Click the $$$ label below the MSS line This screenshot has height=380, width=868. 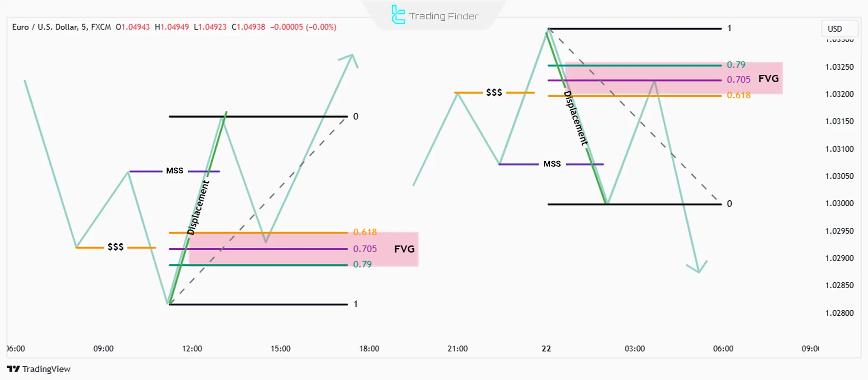pyautogui.click(x=115, y=247)
